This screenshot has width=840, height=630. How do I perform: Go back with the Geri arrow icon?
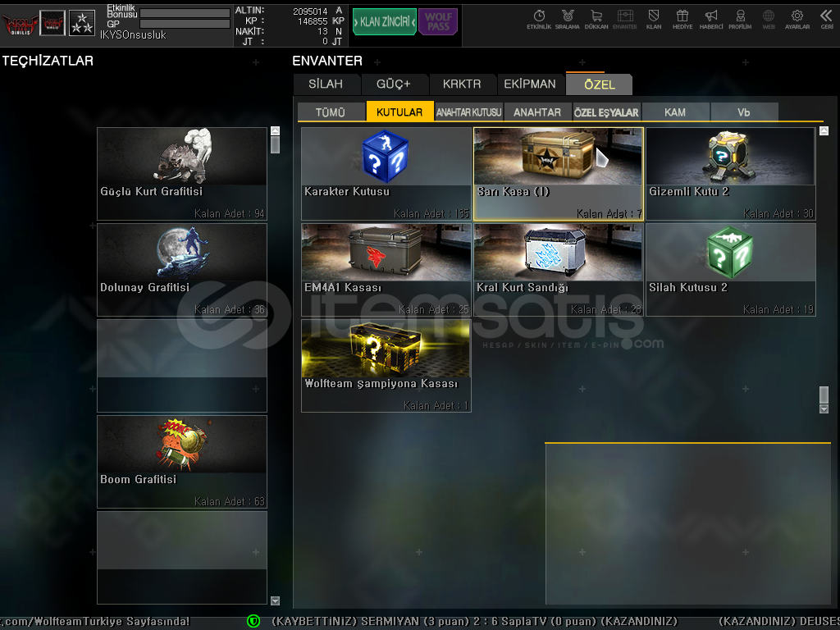(827, 20)
